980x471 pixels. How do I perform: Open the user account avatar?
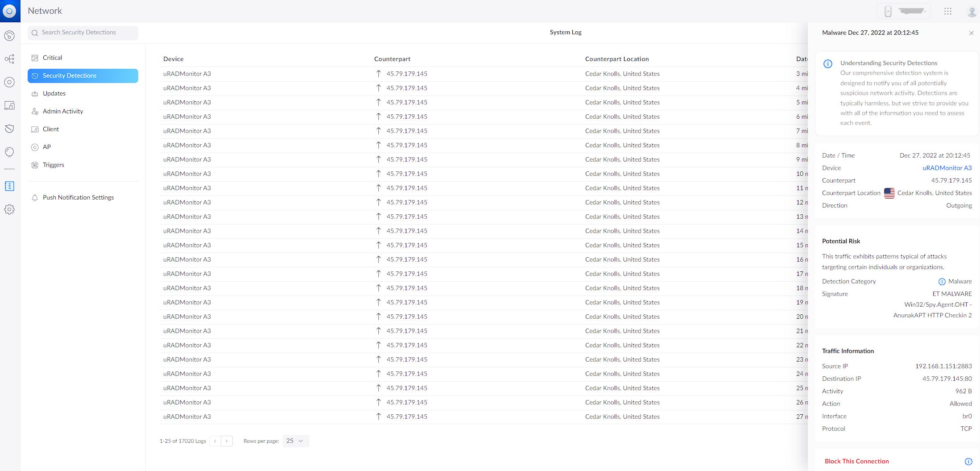coord(972,12)
